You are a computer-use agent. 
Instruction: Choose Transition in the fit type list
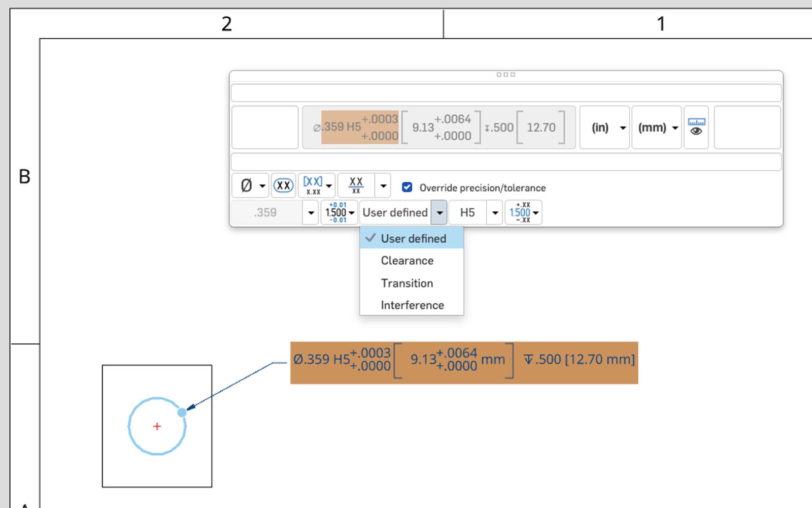[x=407, y=283]
